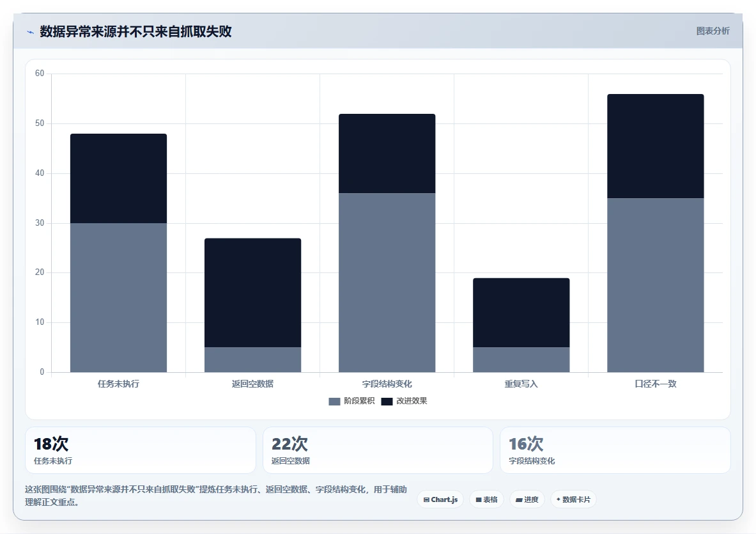The height and width of the screenshot is (534, 756).
Task: Open the 22次 返回空数据 stat card
Action: (x=378, y=450)
